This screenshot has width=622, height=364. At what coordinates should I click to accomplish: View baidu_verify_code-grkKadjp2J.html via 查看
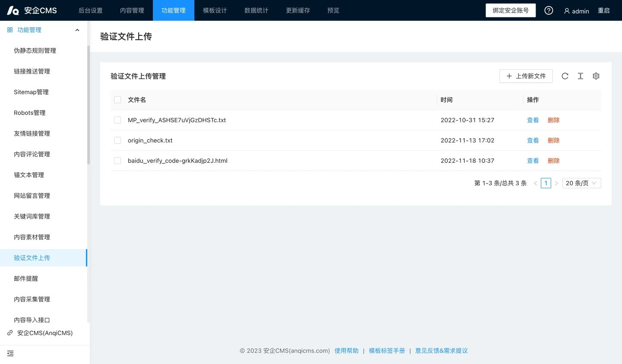tap(533, 161)
